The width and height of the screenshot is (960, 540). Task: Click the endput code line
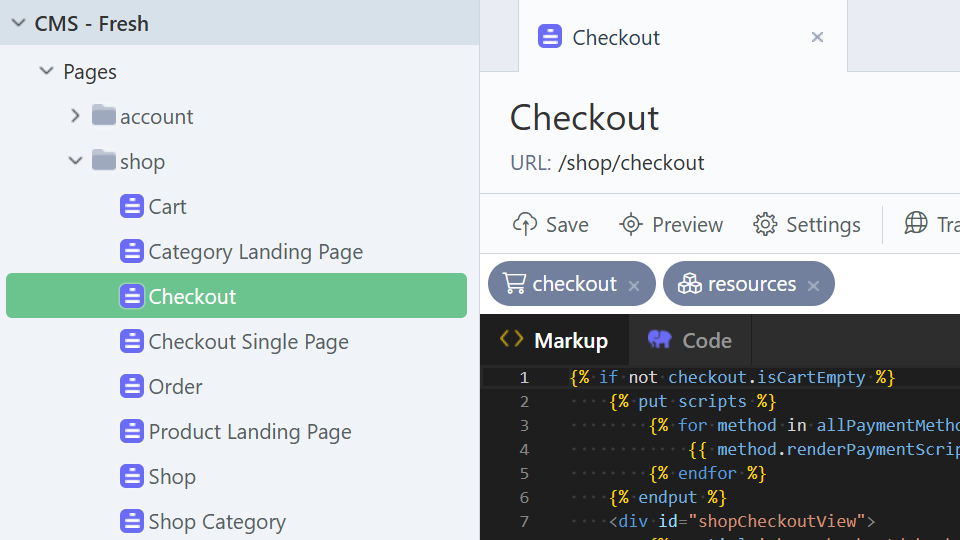668,497
